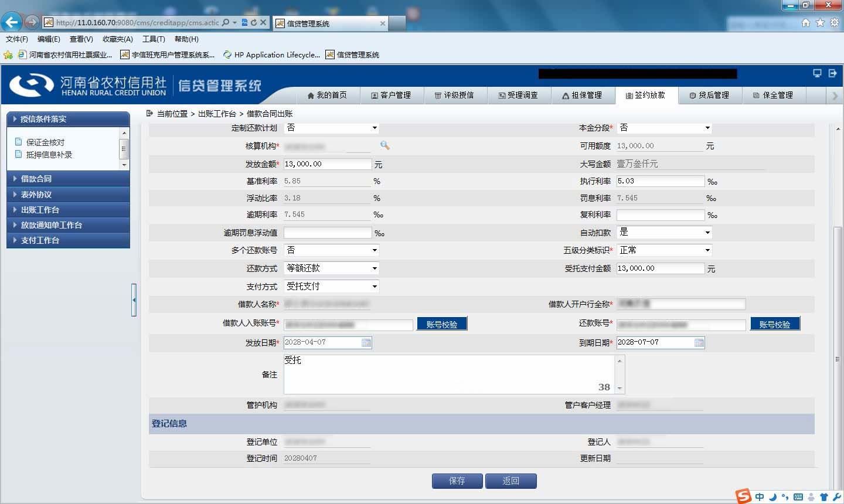Open the 文件(F) menu
Image resolution: width=844 pixels, height=504 pixels.
(x=17, y=39)
